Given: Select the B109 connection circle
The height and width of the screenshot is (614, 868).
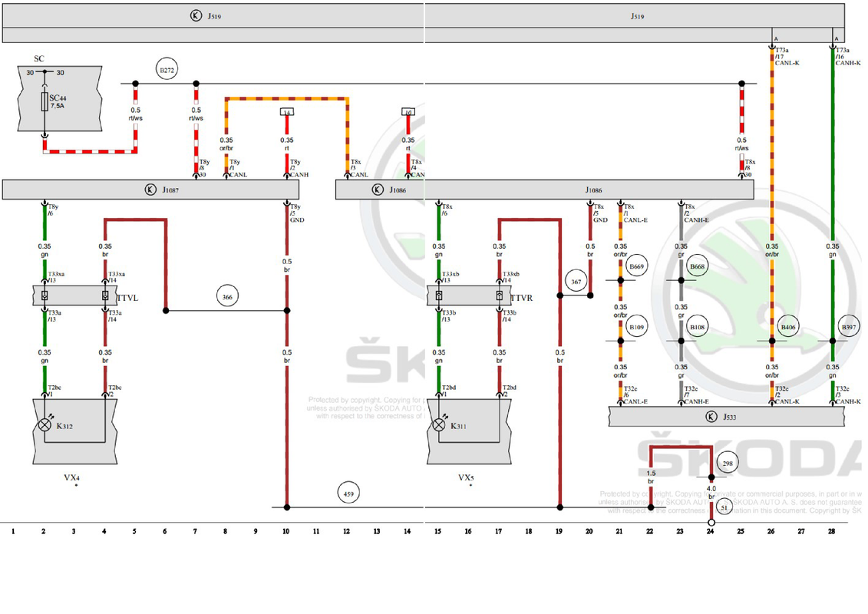Looking at the screenshot, I should click(636, 327).
